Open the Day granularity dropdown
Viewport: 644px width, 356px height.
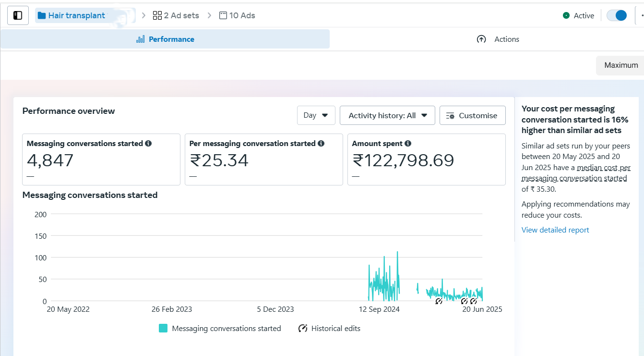pos(316,115)
